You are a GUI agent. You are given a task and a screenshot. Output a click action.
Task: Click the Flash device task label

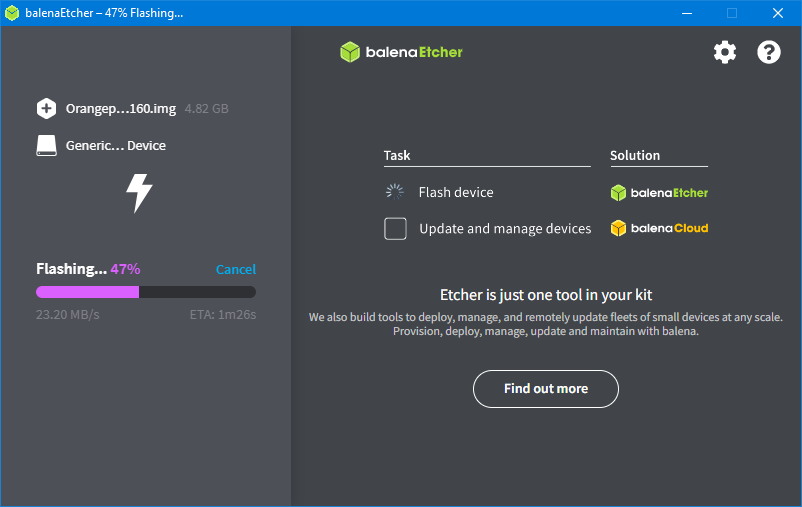456,192
